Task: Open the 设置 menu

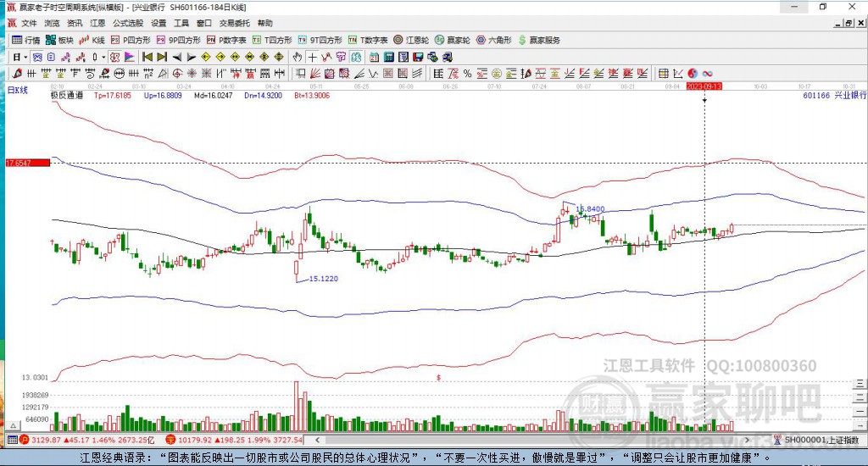Action: (x=159, y=23)
